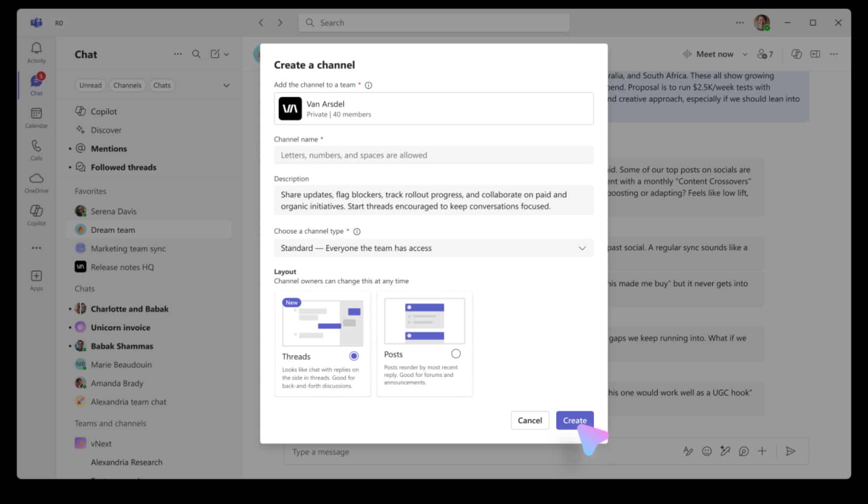
Task: Click the Create button
Action: 575,420
